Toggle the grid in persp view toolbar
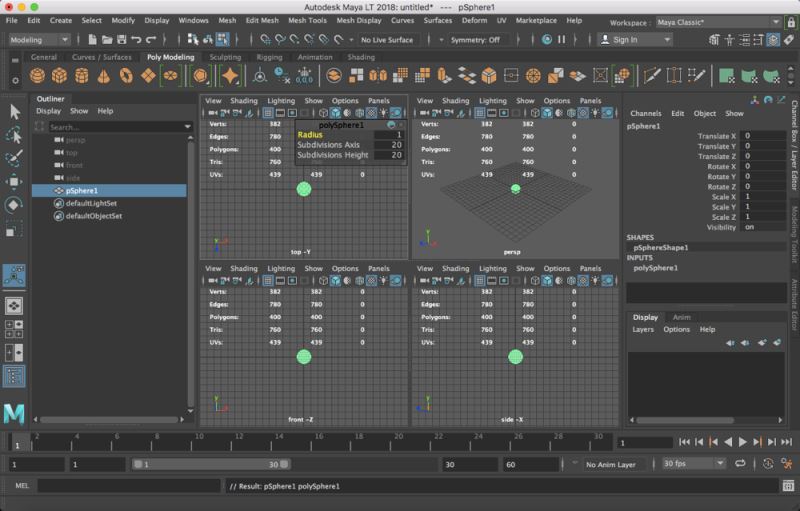Image resolution: width=800 pixels, height=511 pixels. coord(480,113)
